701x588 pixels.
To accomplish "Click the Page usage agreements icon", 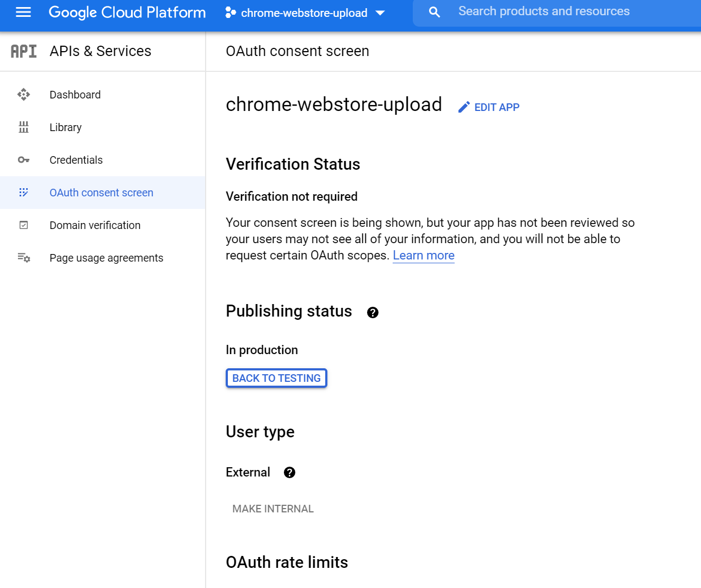I will point(24,257).
